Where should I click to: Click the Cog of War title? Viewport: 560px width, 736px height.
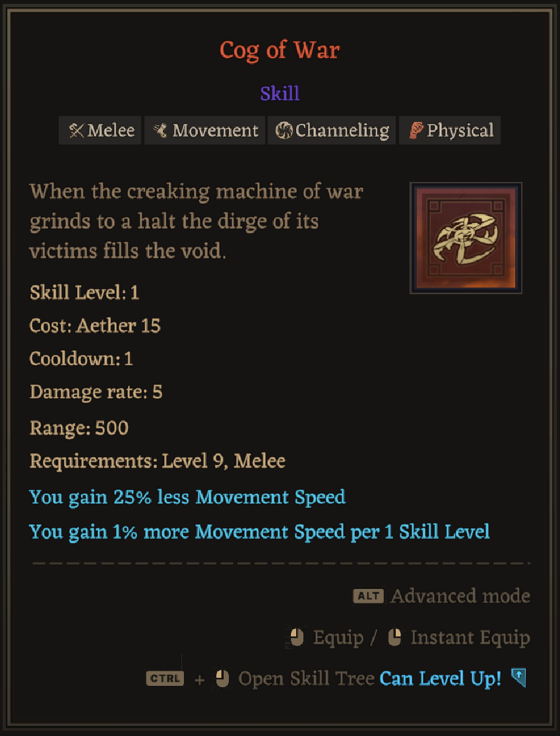280,50
